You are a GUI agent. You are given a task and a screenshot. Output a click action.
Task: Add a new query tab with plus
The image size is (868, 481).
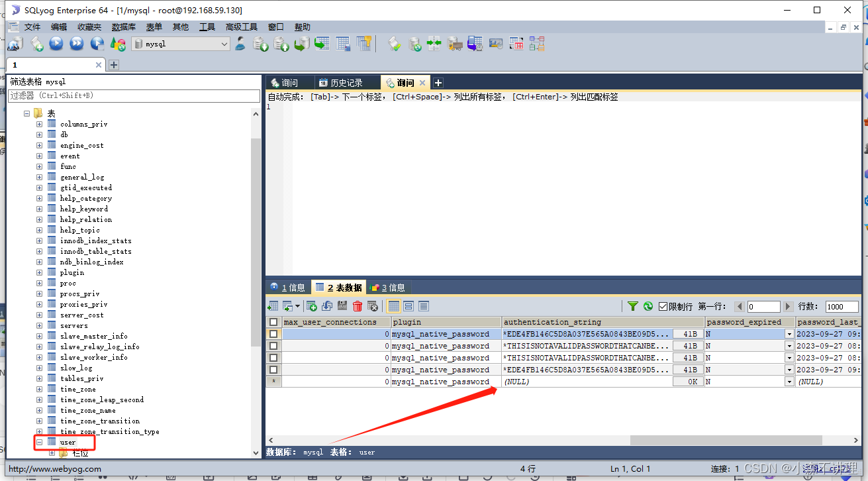tap(438, 83)
